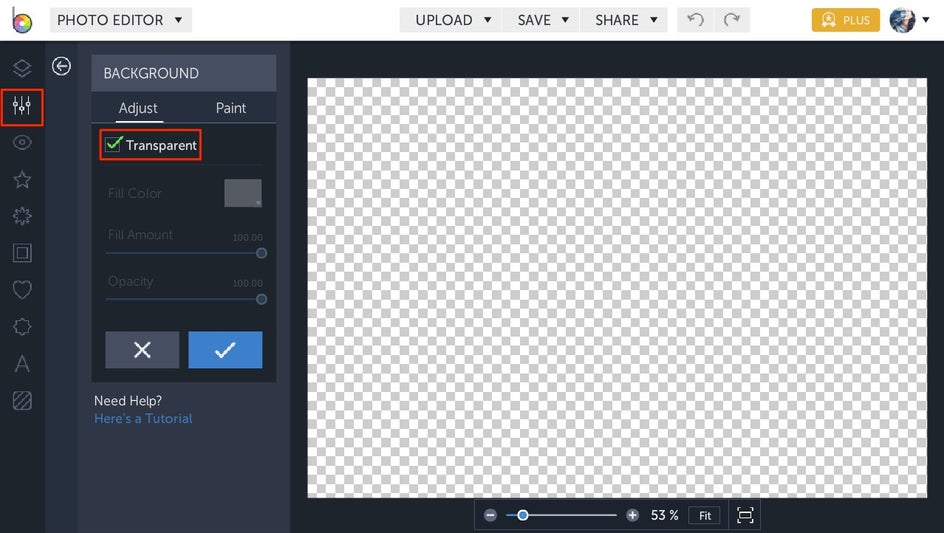Undo the last action
Viewport: 944px width, 533px height.
(695, 20)
